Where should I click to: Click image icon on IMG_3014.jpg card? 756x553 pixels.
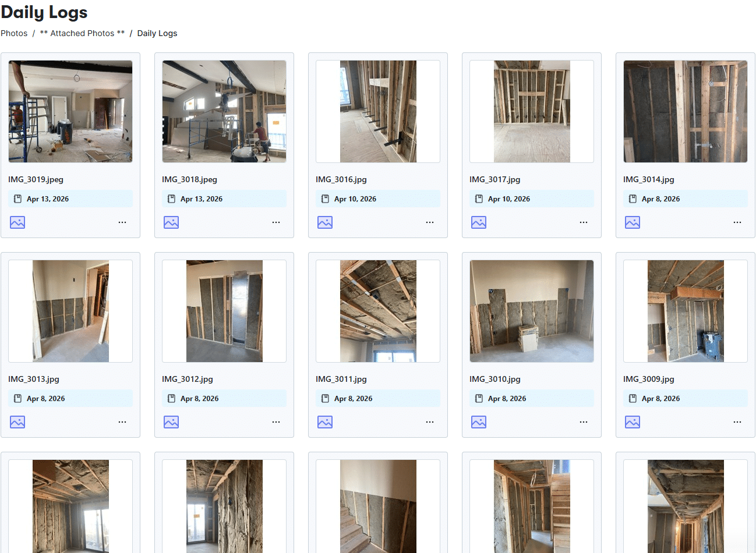coord(633,222)
